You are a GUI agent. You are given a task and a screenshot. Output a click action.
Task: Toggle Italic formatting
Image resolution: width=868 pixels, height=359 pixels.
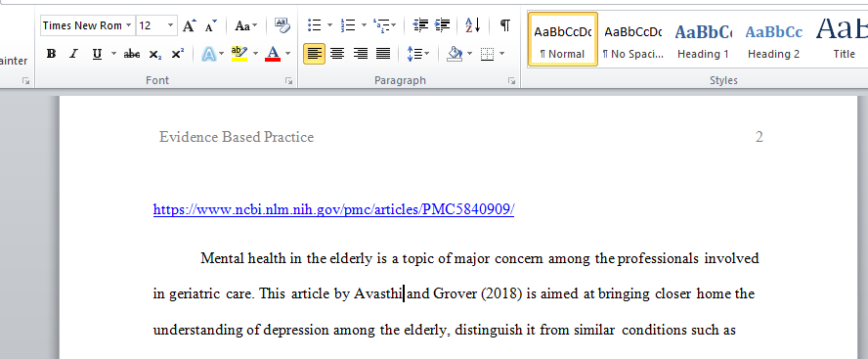coord(73,54)
